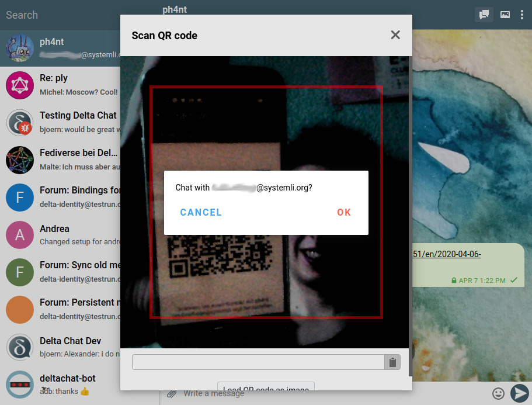Confirm chat with OK
Screen dimensions: 532x405
pyautogui.click(x=344, y=212)
